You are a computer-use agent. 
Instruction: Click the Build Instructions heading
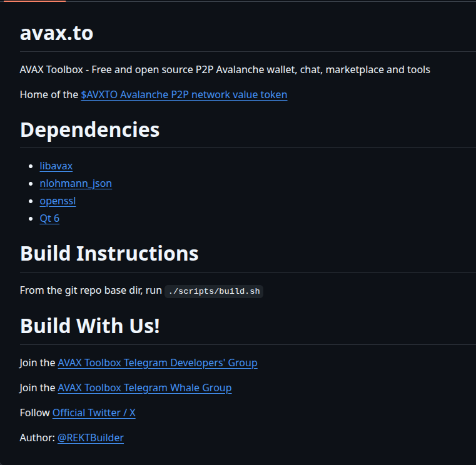click(x=109, y=253)
